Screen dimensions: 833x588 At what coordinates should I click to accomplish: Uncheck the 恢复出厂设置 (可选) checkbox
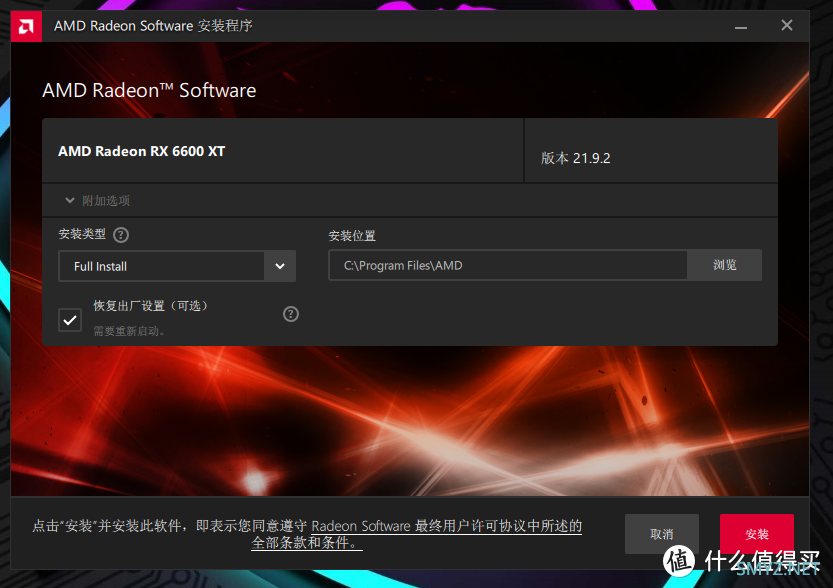[x=70, y=320]
